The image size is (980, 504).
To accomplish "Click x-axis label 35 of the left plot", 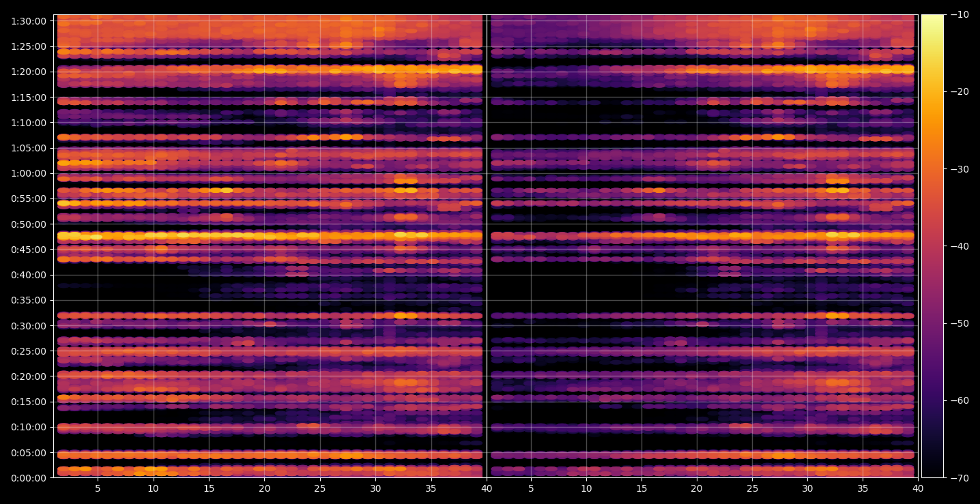I will pyautogui.click(x=431, y=489).
